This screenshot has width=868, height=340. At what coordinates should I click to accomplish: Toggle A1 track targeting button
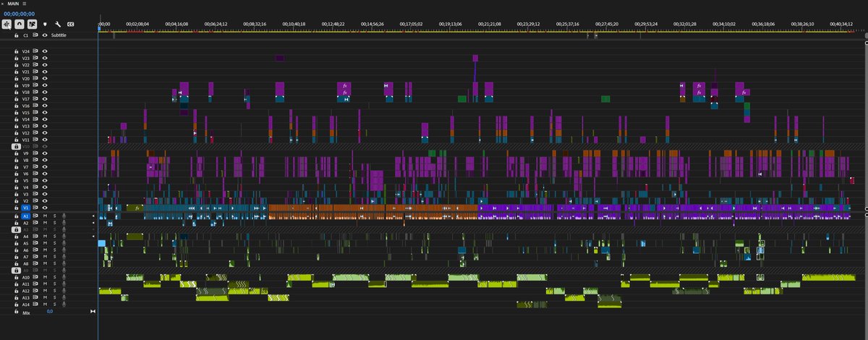pyautogui.click(x=26, y=216)
